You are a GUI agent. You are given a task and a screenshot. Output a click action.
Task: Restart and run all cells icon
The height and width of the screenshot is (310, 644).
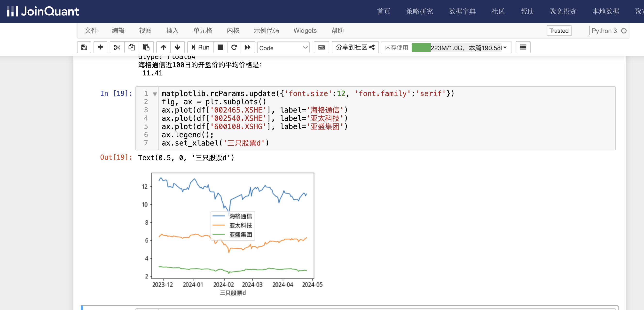tap(248, 47)
